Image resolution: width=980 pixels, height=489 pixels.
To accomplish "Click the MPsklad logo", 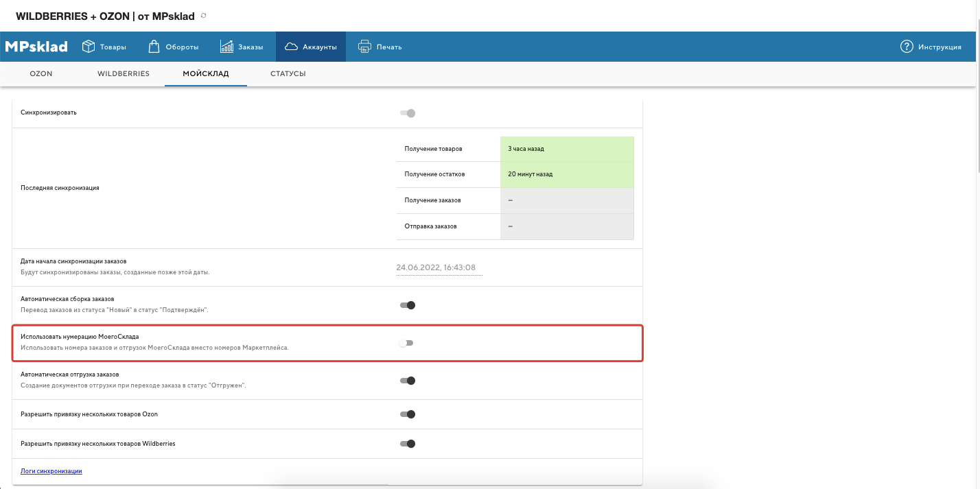I will [x=36, y=47].
